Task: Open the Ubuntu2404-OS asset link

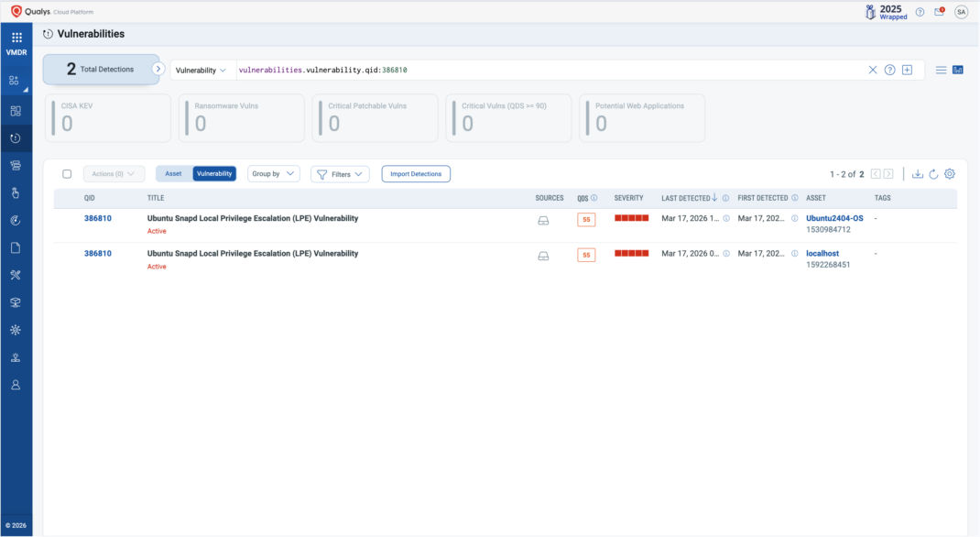Action: [833, 218]
